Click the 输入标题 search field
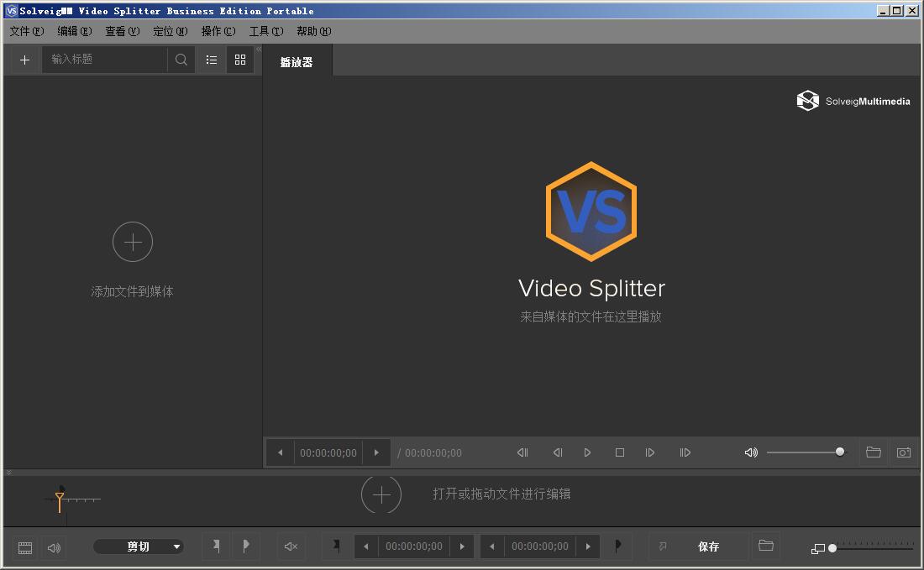 click(x=105, y=60)
